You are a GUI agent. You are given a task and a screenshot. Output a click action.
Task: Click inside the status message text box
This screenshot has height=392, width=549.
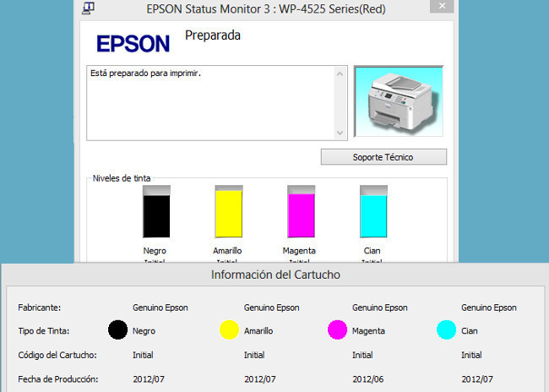click(x=217, y=103)
